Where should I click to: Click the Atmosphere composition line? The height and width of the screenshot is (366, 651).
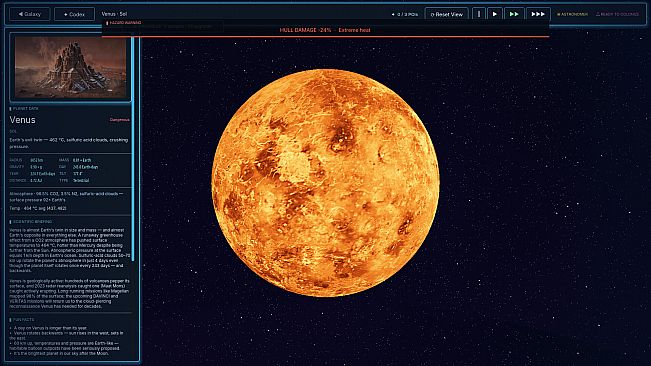point(66,197)
